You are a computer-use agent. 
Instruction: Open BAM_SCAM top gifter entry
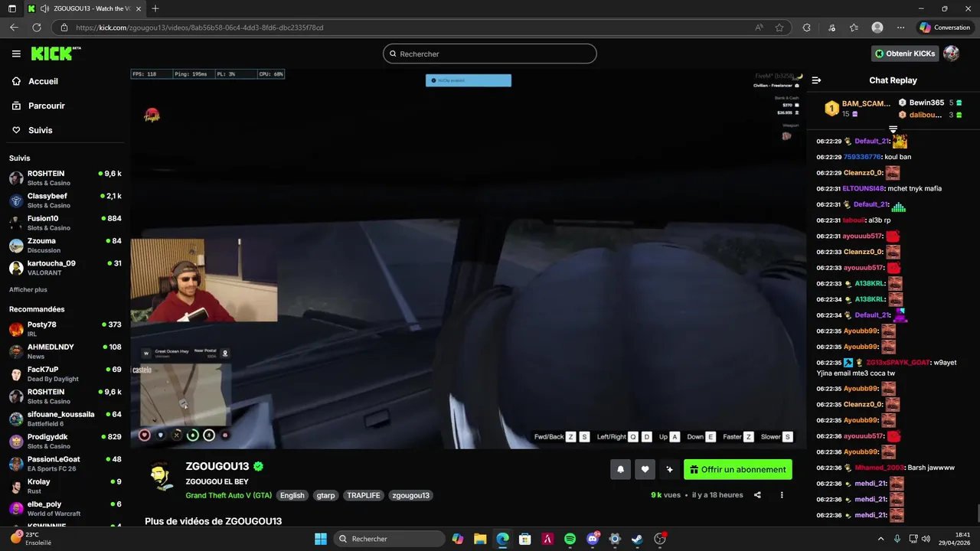(857, 109)
